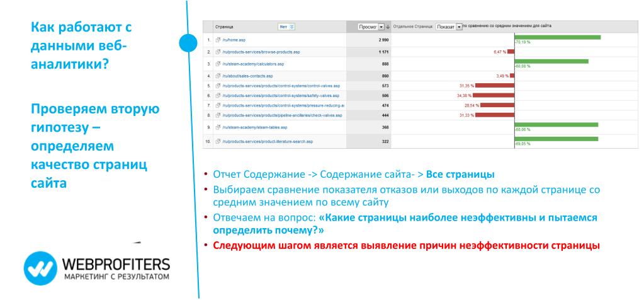
Task: Open /ru/home.asp in new window icon
Action: point(218,40)
